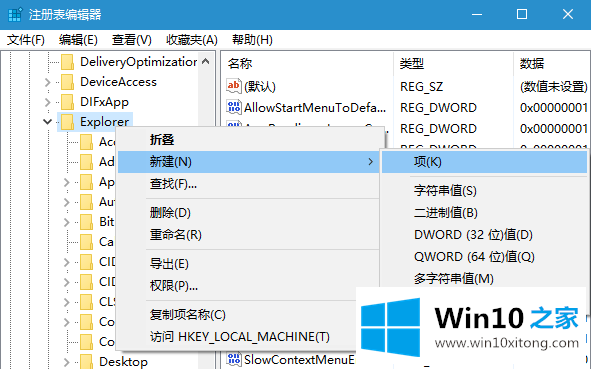Select the DeliveryOptimization tree label

tap(139, 62)
